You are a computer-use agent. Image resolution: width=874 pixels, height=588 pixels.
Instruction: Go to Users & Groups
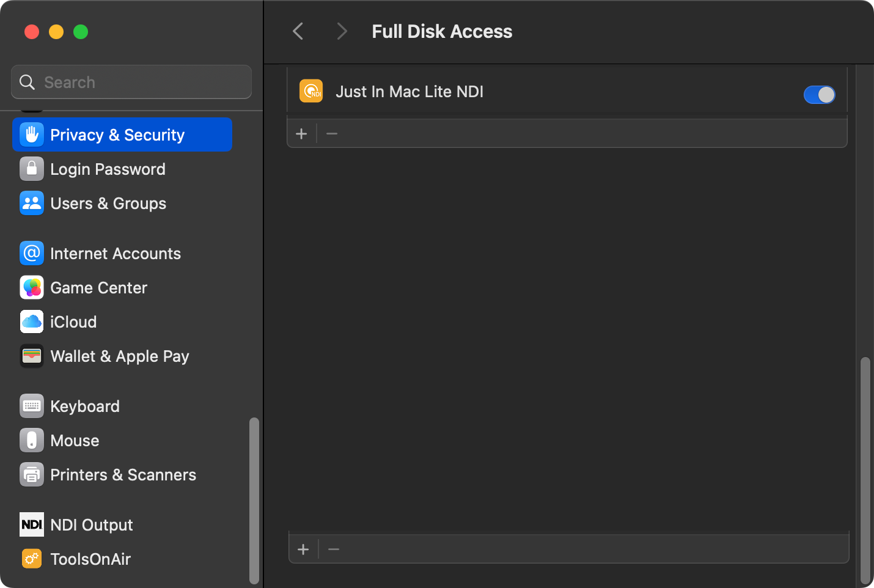coord(122,203)
